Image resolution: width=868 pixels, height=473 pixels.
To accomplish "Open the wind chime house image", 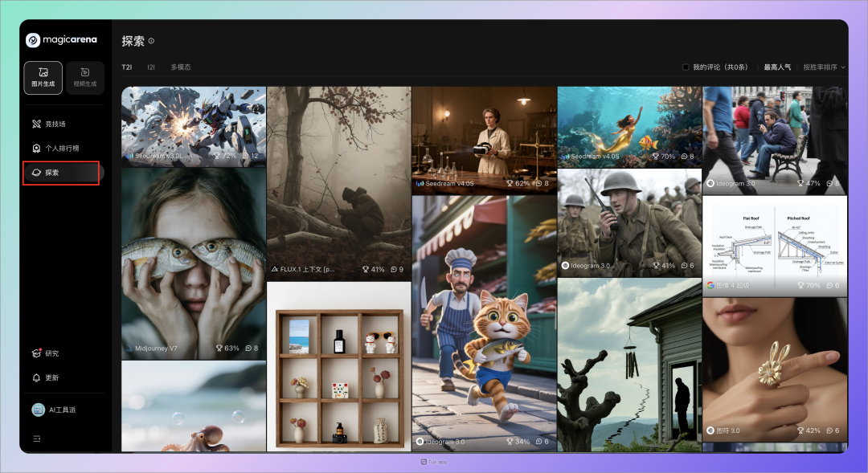I will (x=629, y=365).
